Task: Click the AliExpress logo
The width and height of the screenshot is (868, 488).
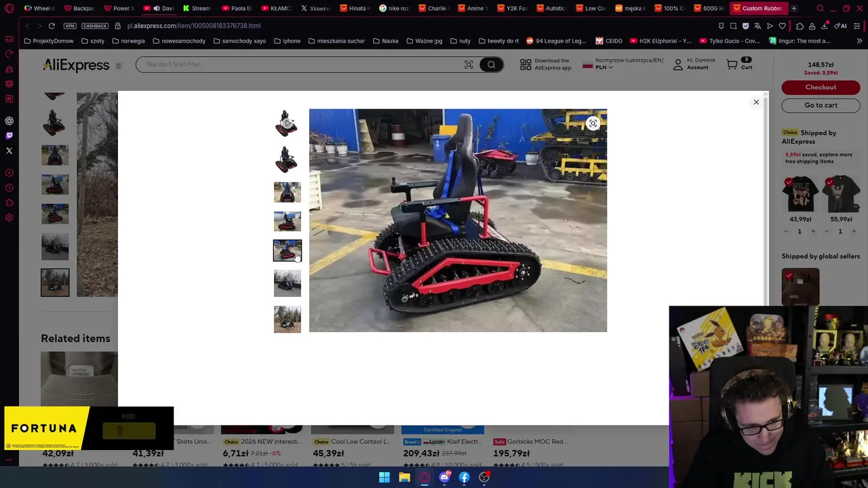Action: pyautogui.click(x=76, y=65)
